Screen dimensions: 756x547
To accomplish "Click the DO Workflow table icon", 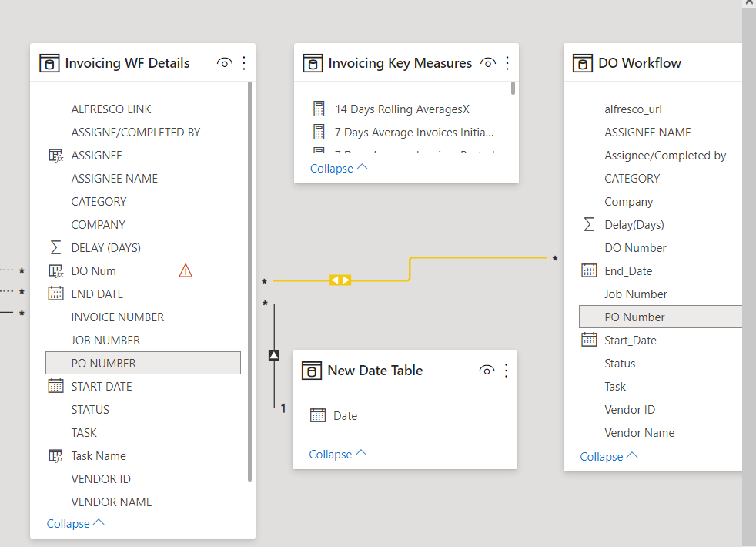I will tap(583, 63).
